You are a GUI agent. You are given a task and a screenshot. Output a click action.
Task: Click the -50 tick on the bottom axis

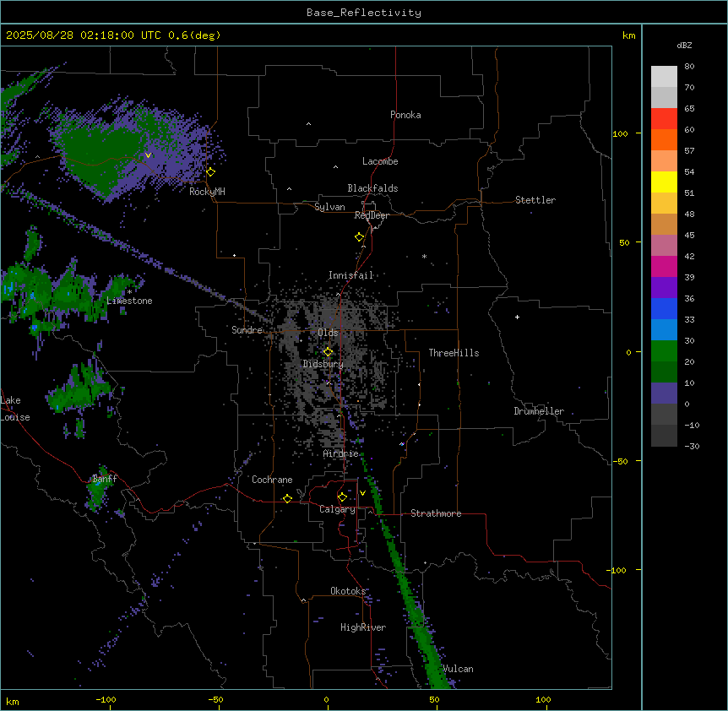215,699
